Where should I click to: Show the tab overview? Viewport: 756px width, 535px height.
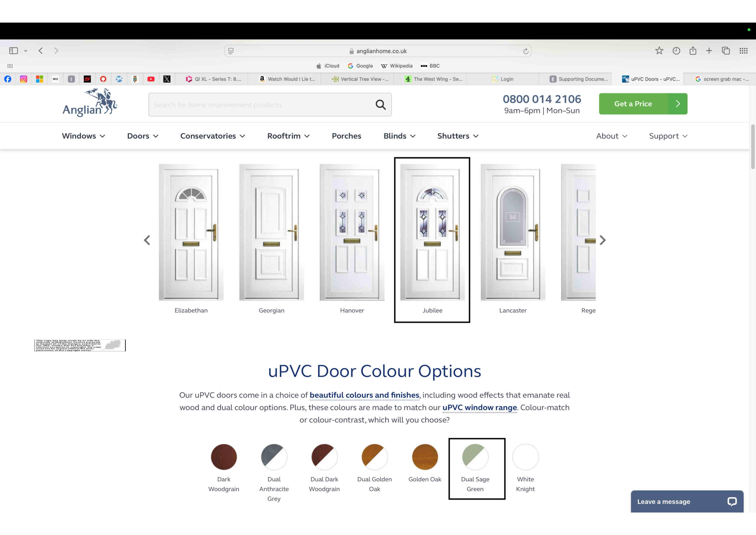(x=726, y=51)
